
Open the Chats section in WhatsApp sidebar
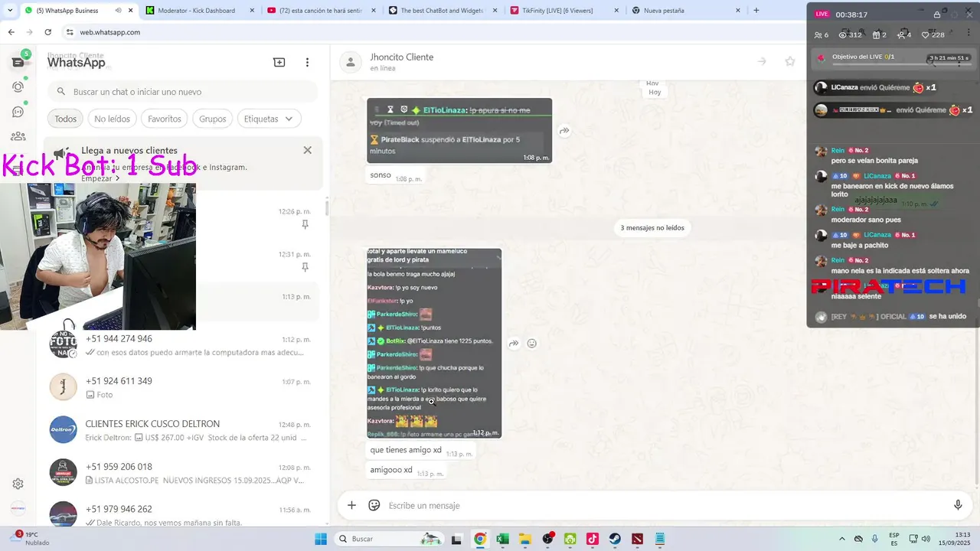(x=18, y=62)
